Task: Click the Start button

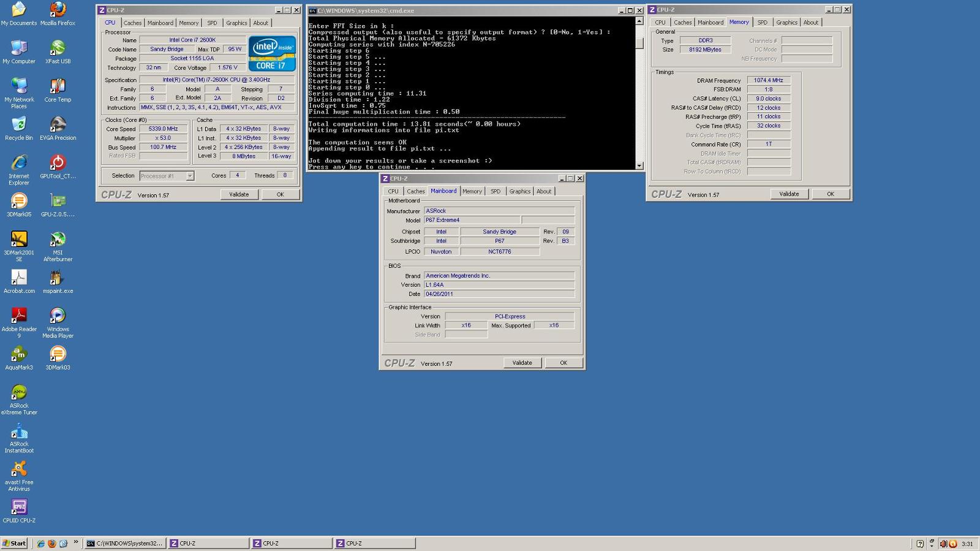Action: [x=14, y=543]
